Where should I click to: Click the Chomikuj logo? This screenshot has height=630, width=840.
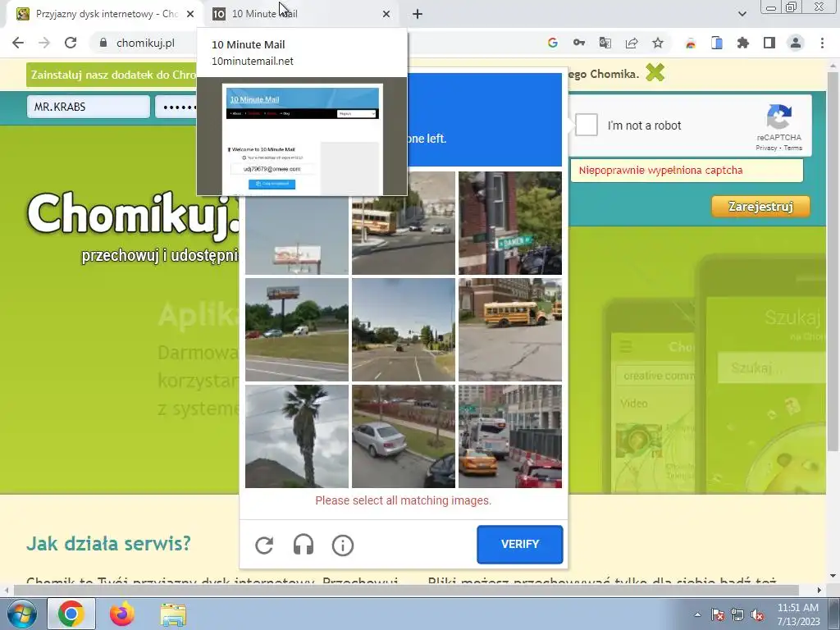click(134, 214)
